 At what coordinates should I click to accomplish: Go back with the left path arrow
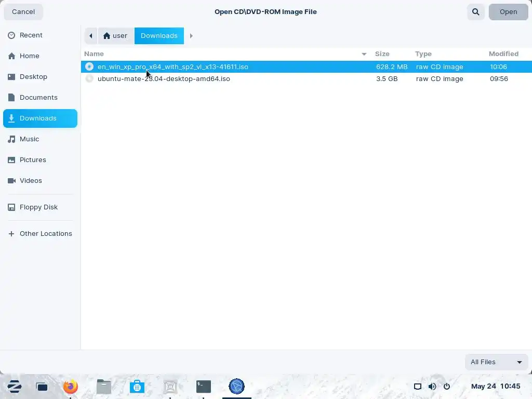pyautogui.click(x=90, y=36)
